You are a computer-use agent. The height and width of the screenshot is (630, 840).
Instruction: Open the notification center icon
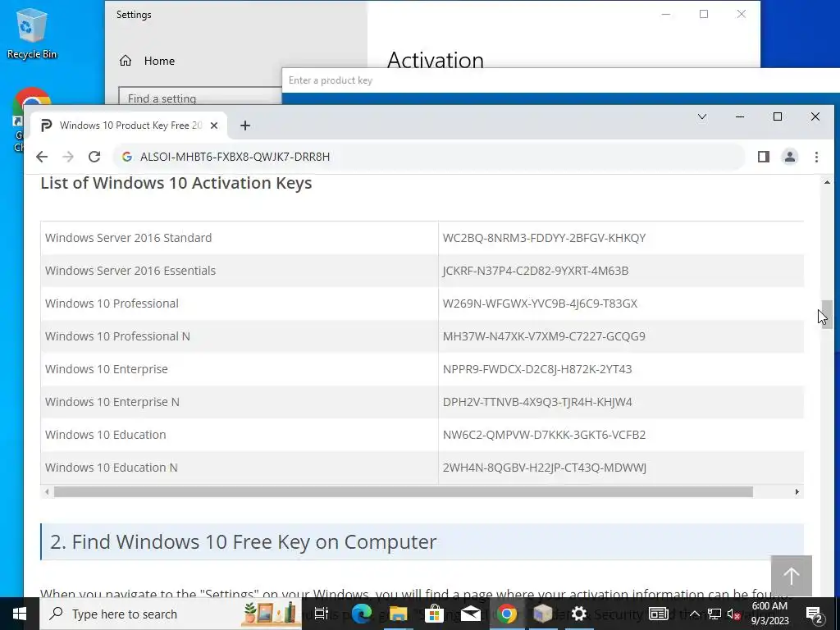click(x=814, y=614)
